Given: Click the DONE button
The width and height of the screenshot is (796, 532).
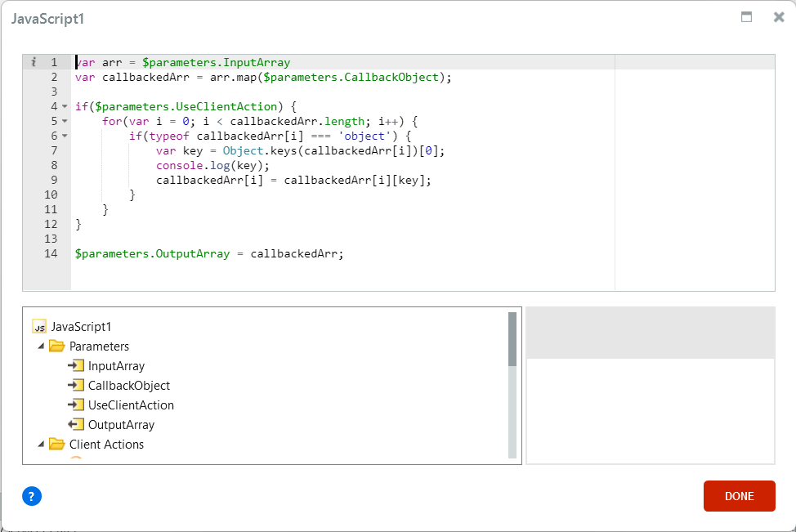Looking at the screenshot, I should (x=739, y=496).
